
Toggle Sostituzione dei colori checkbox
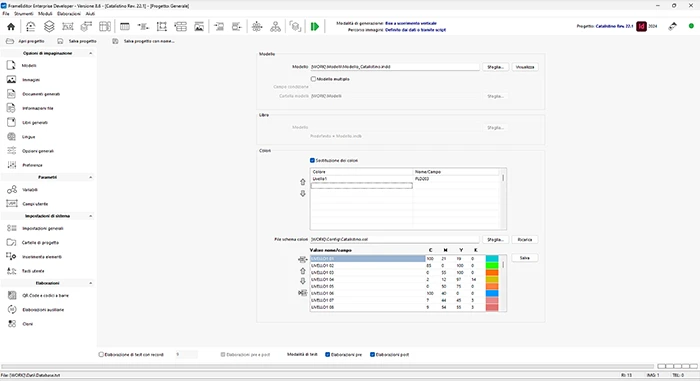click(312, 160)
